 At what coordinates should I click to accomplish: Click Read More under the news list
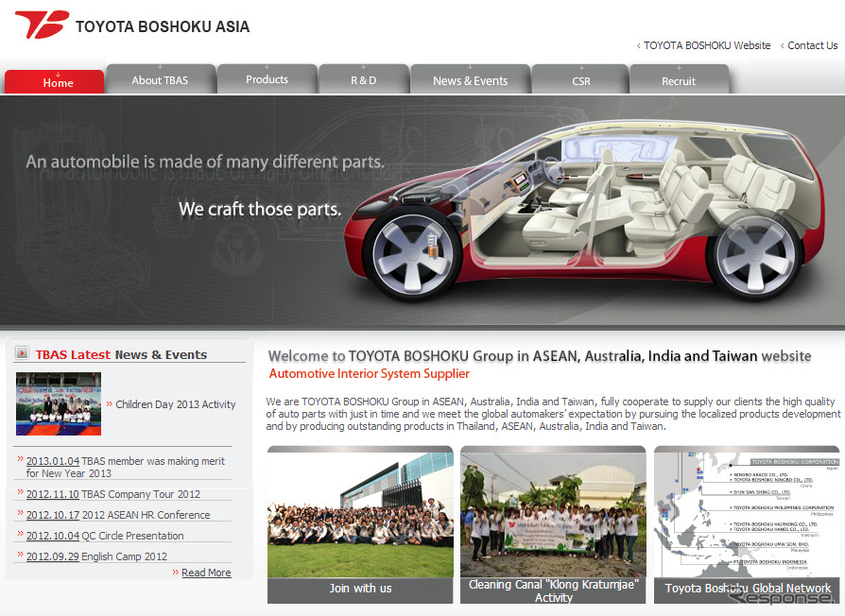(x=206, y=573)
